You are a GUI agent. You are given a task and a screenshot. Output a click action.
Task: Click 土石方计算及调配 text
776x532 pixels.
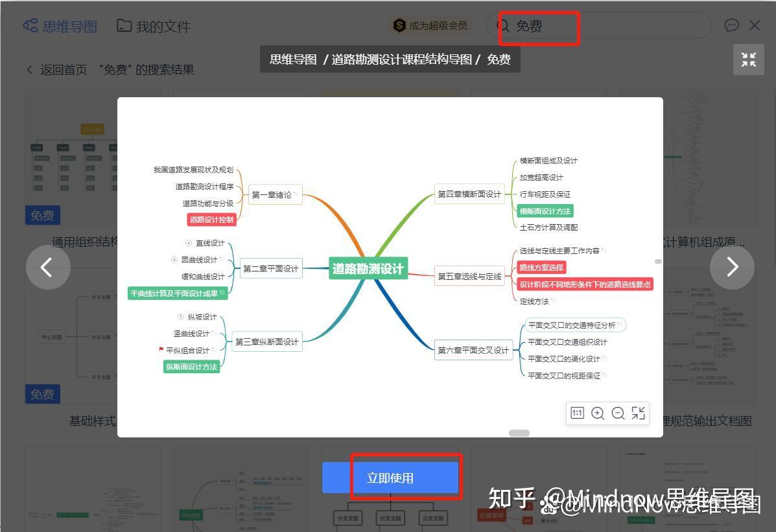point(548,227)
